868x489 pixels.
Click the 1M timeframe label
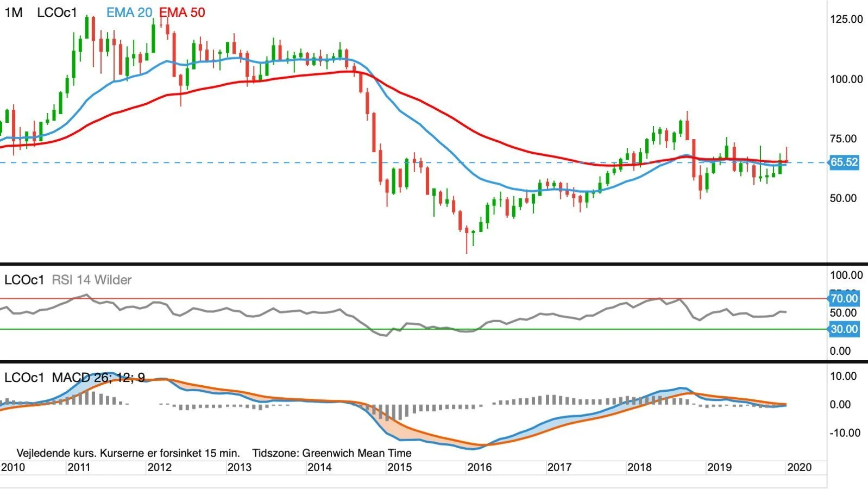(x=14, y=12)
